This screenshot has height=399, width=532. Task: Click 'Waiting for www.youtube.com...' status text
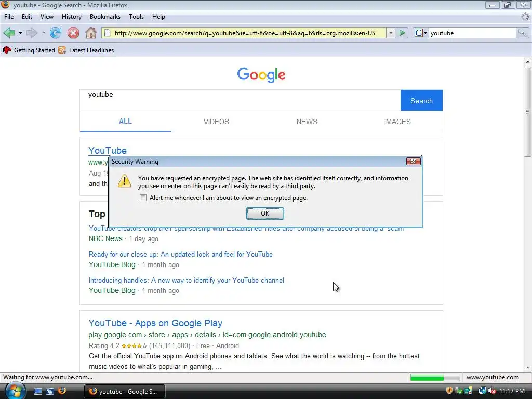point(48,377)
